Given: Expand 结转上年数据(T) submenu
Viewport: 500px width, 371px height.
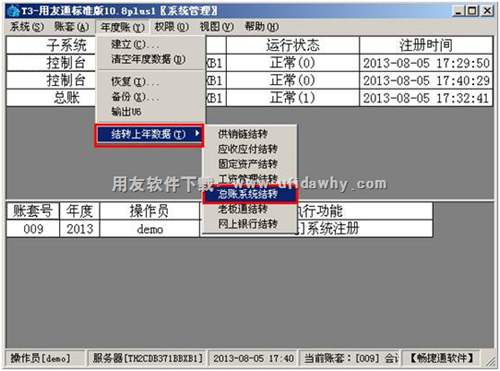Looking at the screenshot, I should pyautogui.click(x=149, y=135).
